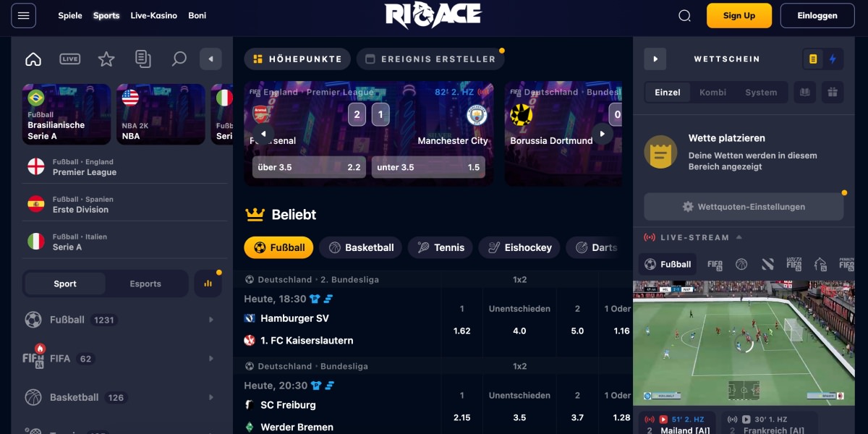Click the Sign Up button
This screenshot has height=434, width=868.
[739, 15]
